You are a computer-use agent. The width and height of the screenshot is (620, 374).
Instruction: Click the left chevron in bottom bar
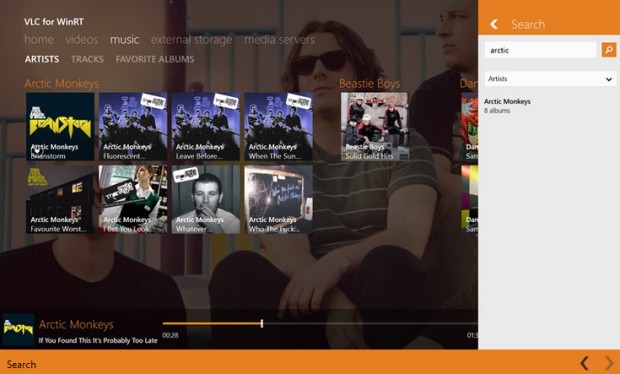pyautogui.click(x=584, y=363)
